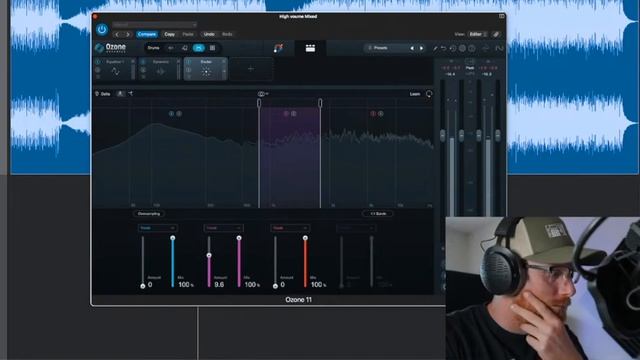Image resolution: width=640 pixels, height=360 pixels.
Task: Remove the Exciter module with its X
Action: 224,62
